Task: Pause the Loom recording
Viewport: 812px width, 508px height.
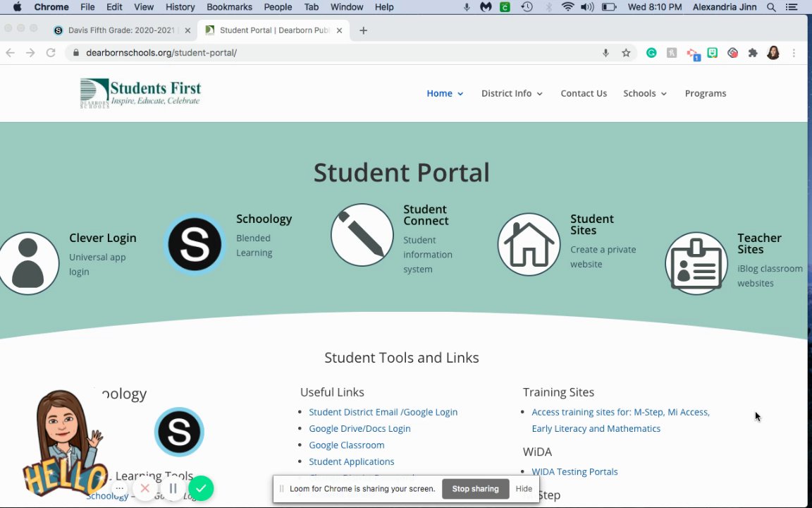Action: click(173, 488)
